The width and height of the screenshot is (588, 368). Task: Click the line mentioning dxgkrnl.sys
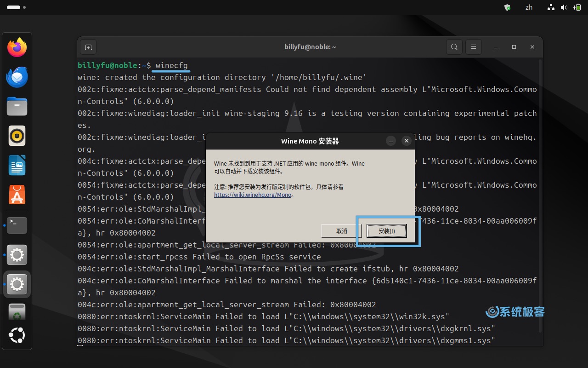coord(286,328)
